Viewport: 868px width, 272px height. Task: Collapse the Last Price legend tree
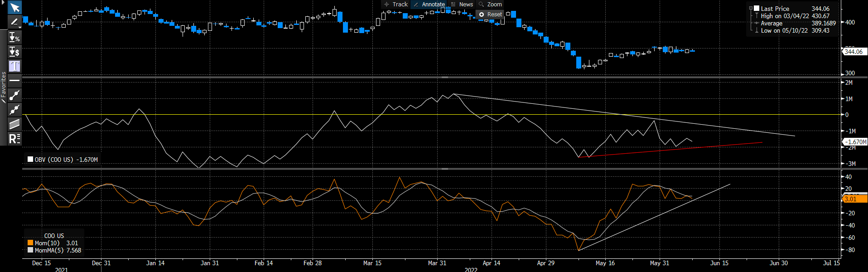pyautogui.click(x=751, y=8)
